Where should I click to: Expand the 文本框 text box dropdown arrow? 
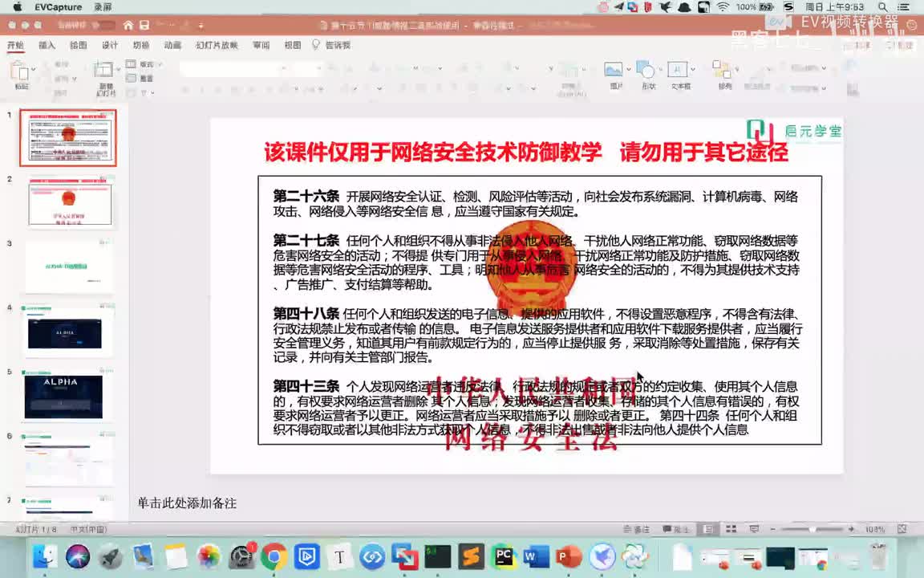tap(693, 70)
